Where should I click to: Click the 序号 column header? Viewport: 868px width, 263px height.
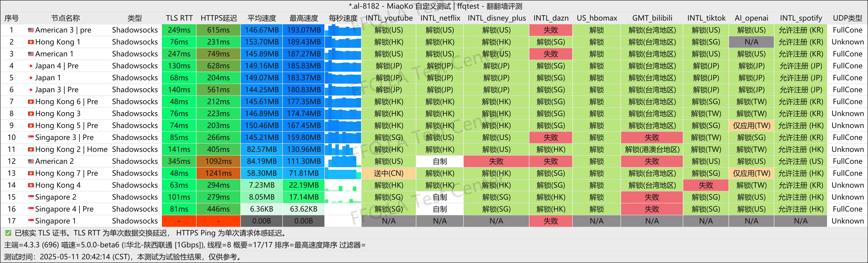pos(12,18)
